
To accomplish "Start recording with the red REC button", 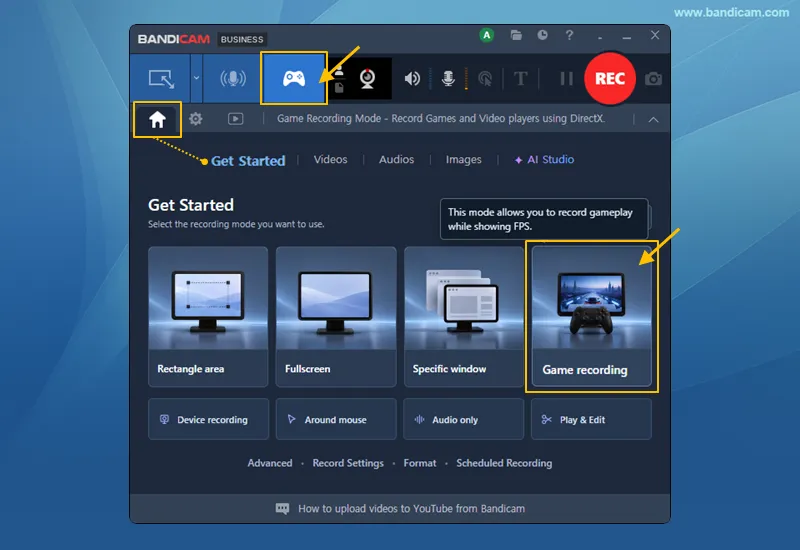I will pos(610,79).
